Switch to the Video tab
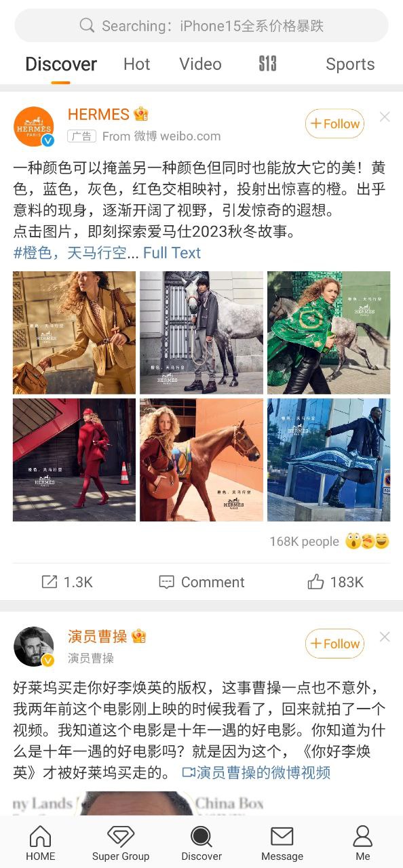403x868 pixels. coord(200,64)
